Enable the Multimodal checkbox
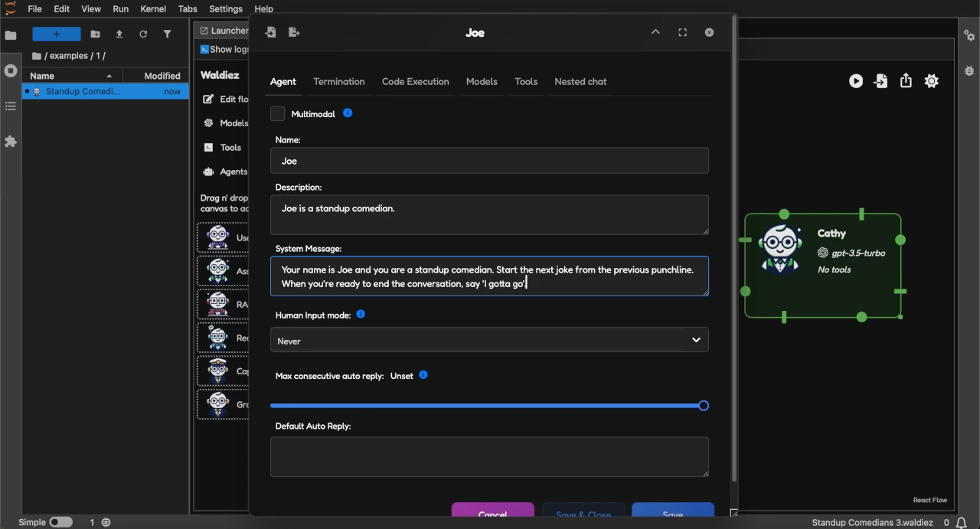The height and width of the screenshot is (529, 980). pyautogui.click(x=278, y=114)
